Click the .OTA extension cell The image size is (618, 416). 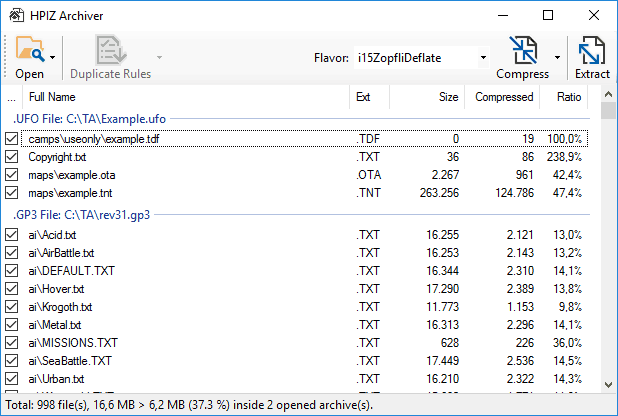click(369, 175)
